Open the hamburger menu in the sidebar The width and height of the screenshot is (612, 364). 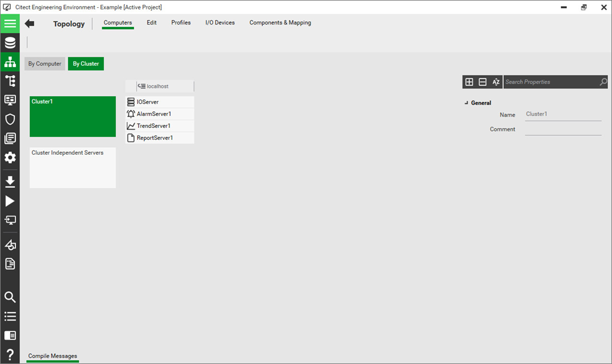10,24
